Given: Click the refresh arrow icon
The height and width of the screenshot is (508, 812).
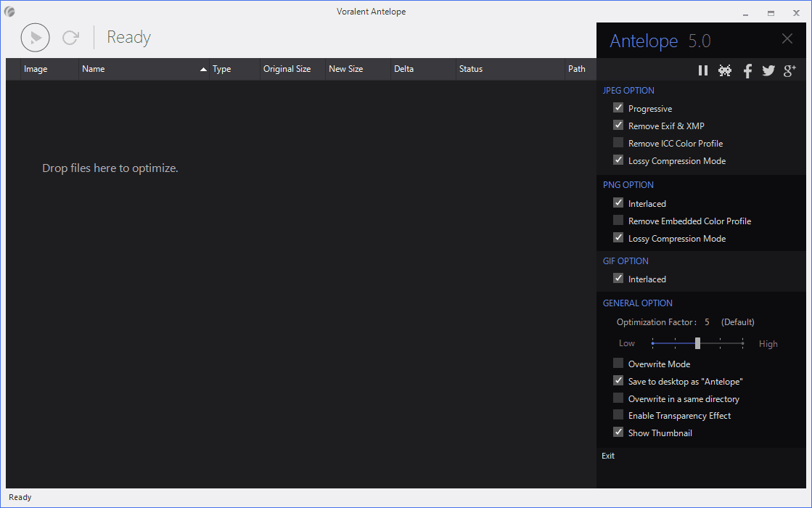Looking at the screenshot, I should 70,38.
